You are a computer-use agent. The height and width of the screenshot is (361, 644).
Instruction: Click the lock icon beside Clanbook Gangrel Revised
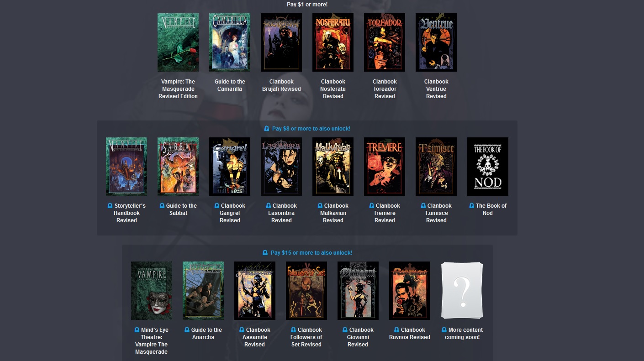(x=217, y=206)
